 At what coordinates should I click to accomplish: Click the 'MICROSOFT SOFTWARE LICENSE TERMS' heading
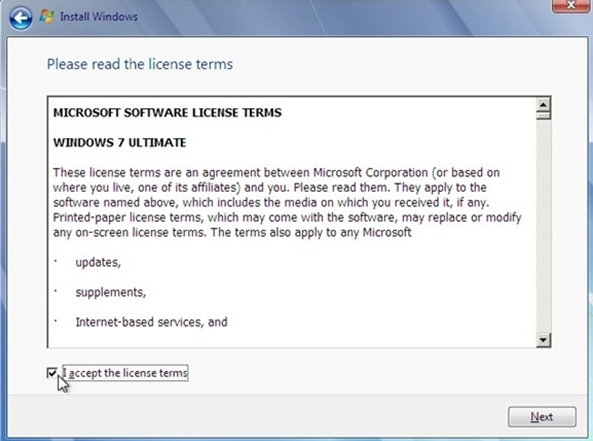167,113
